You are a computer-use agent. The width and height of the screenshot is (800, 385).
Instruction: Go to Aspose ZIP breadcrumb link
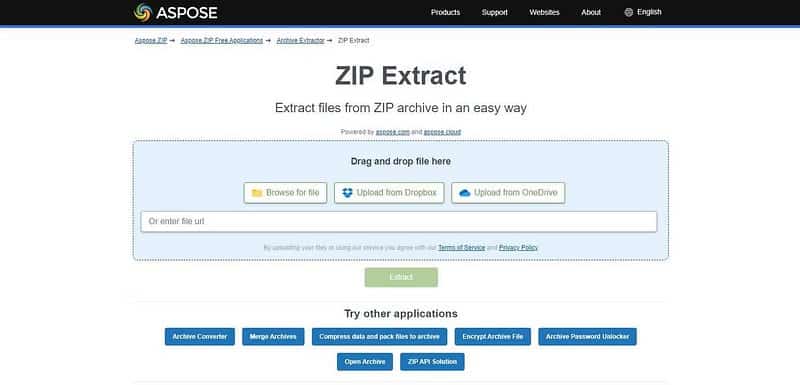coord(151,40)
